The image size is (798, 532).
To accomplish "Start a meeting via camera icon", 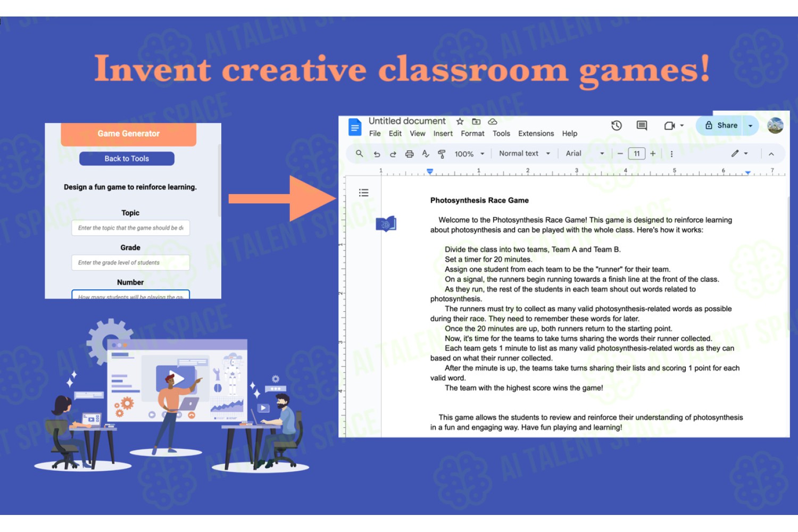I will tap(669, 126).
